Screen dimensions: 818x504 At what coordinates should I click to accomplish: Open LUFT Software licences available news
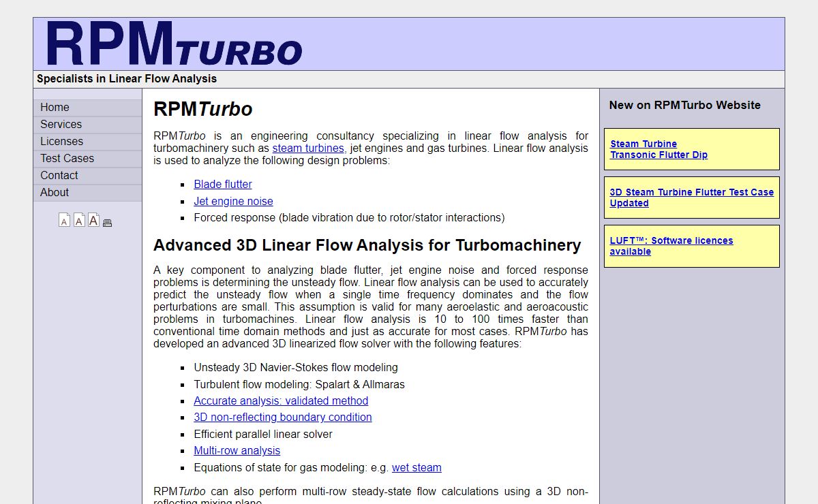click(x=671, y=246)
